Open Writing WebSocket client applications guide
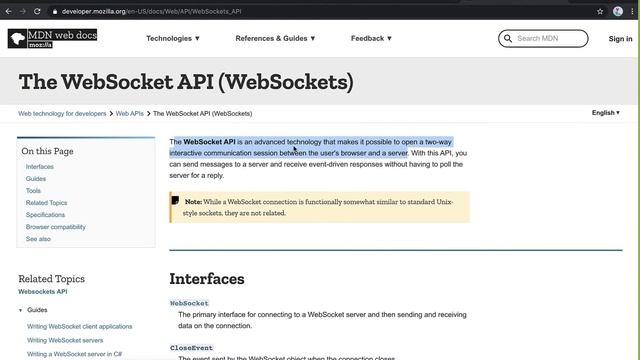 click(80, 327)
